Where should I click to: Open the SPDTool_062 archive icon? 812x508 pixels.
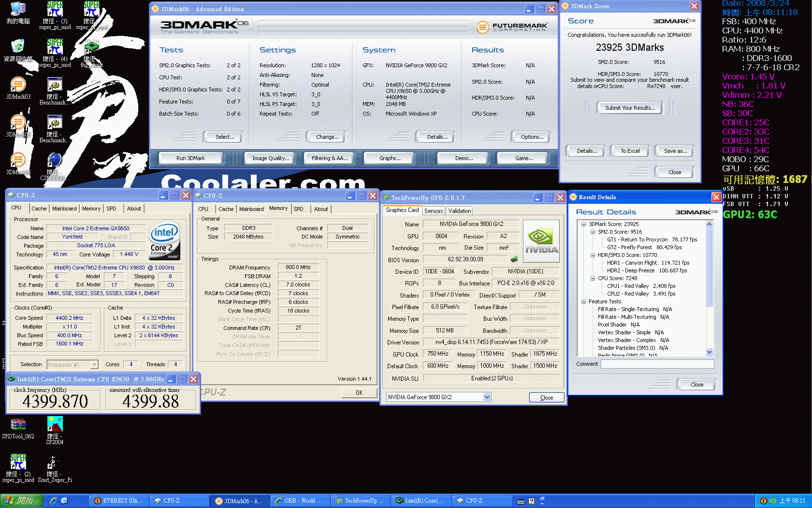click(18, 428)
